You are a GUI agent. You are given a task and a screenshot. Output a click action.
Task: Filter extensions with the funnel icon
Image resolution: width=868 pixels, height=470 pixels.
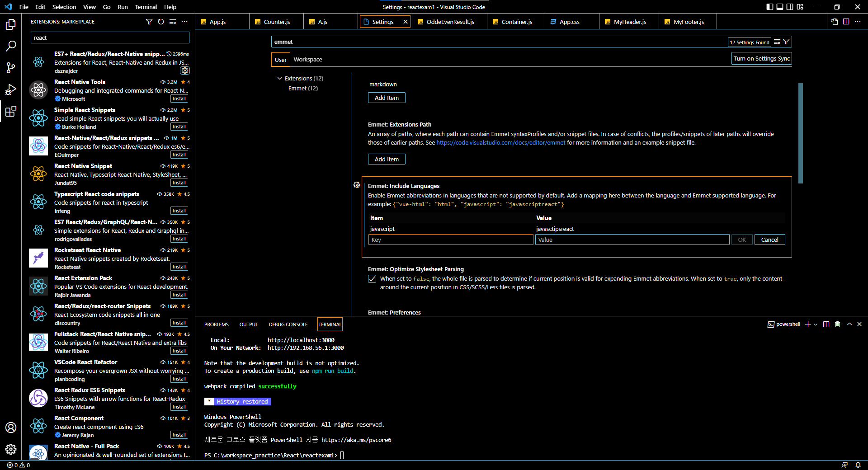click(x=149, y=22)
